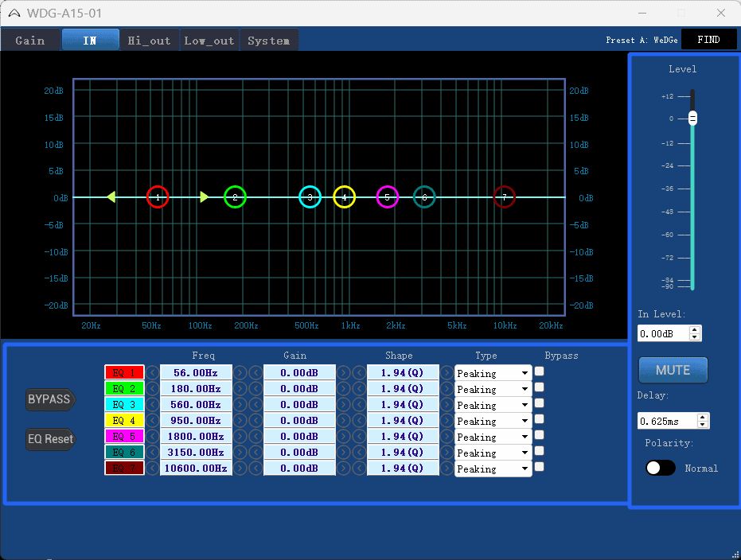This screenshot has width=741, height=560.
Task: Increase EQ 1 shape Q with right arrow
Action: click(x=447, y=373)
